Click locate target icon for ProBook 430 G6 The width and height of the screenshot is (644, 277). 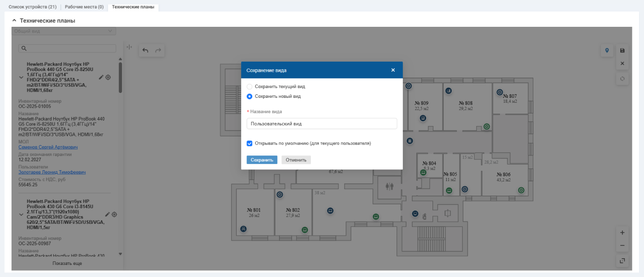114,214
